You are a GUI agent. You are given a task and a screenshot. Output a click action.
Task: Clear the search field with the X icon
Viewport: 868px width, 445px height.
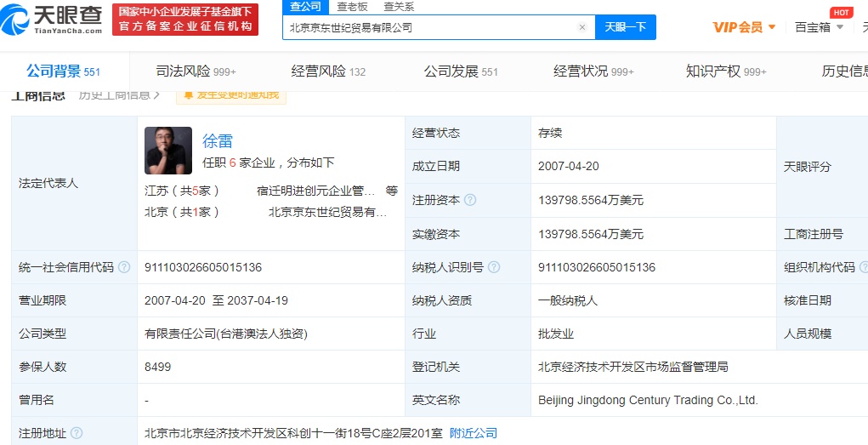[582, 27]
